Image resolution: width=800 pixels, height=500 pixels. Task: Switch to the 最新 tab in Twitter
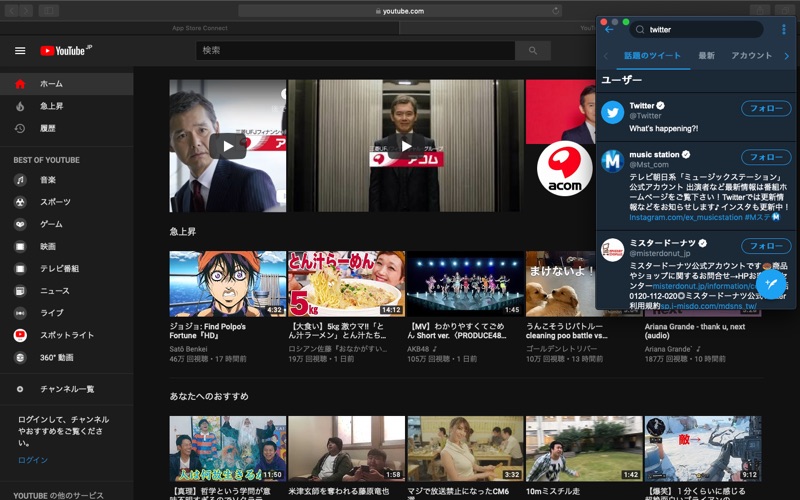pyautogui.click(x=706, y=56)
